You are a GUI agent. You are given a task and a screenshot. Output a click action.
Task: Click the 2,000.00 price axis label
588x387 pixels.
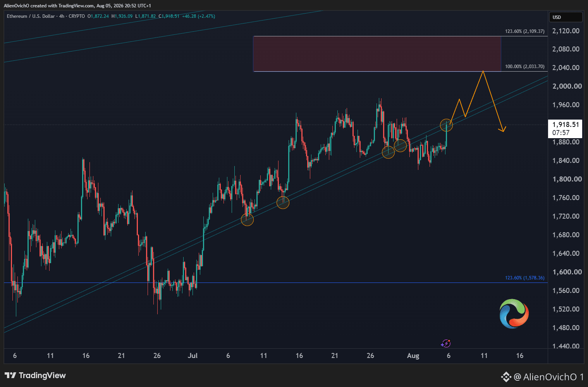(x=567, y=86)
